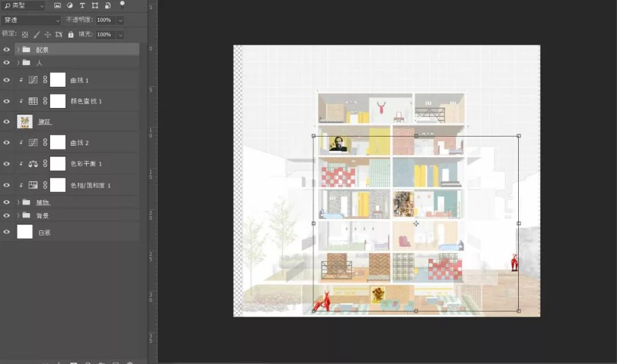Toggle the layer filtering on/off switch
617x364 pixels.
tap(122, 5)
